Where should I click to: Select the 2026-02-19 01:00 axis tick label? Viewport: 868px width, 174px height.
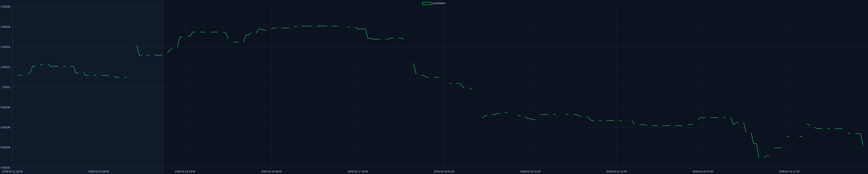pyautogui.click(x=444, y=172)
